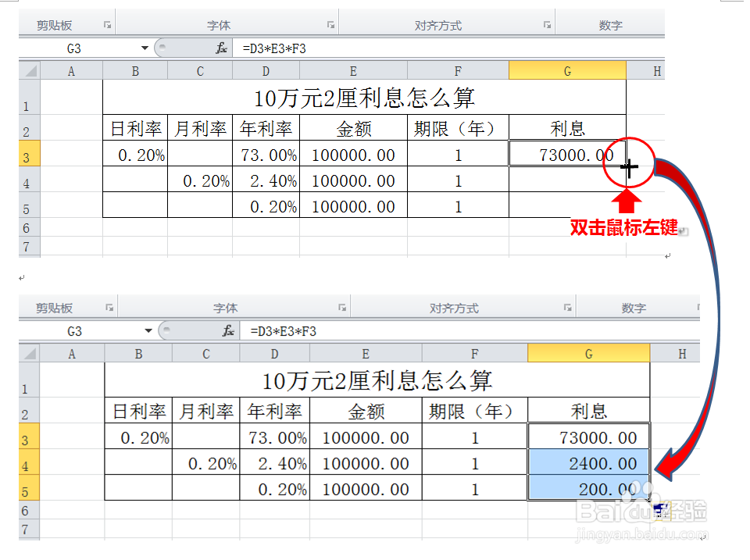This screenshot has width=750, height=560.
Task: Select cell 73.00% in top sheet
Action: click(x=266, y=153)
